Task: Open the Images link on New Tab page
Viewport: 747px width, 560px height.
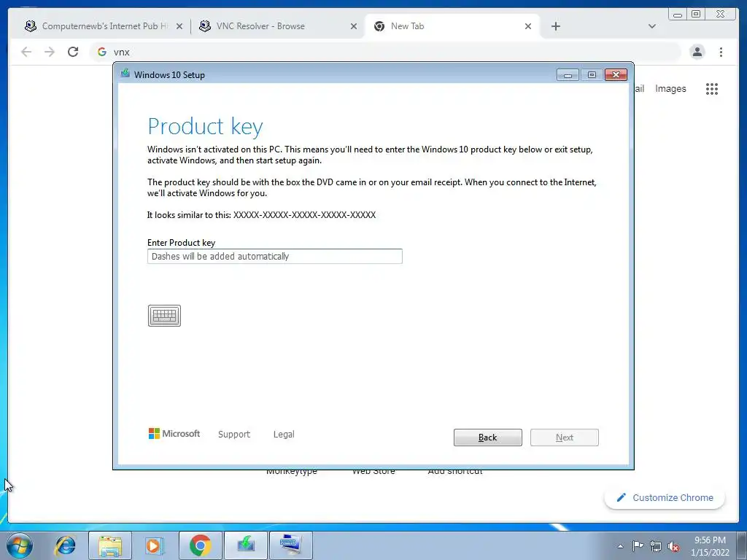Action: [x=670, y=88]
